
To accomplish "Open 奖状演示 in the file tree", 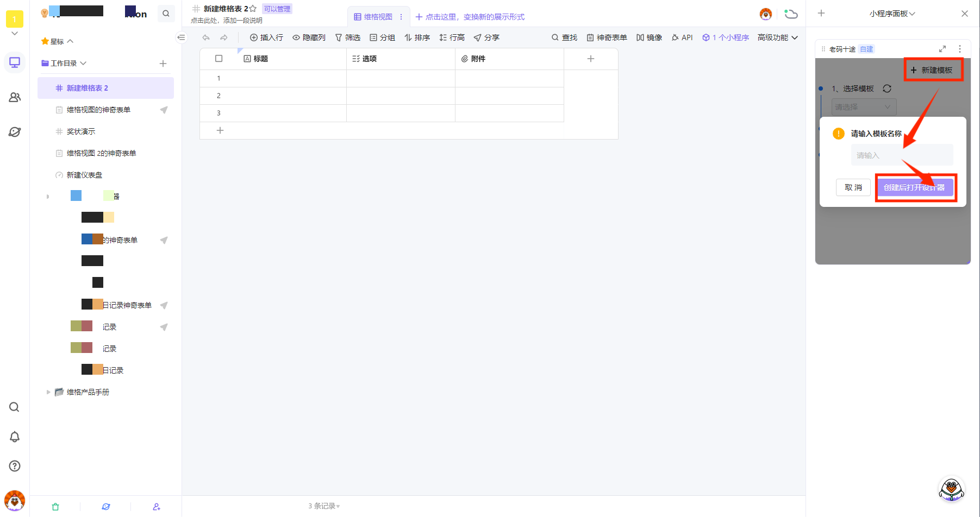I will [x=81, y=131].
